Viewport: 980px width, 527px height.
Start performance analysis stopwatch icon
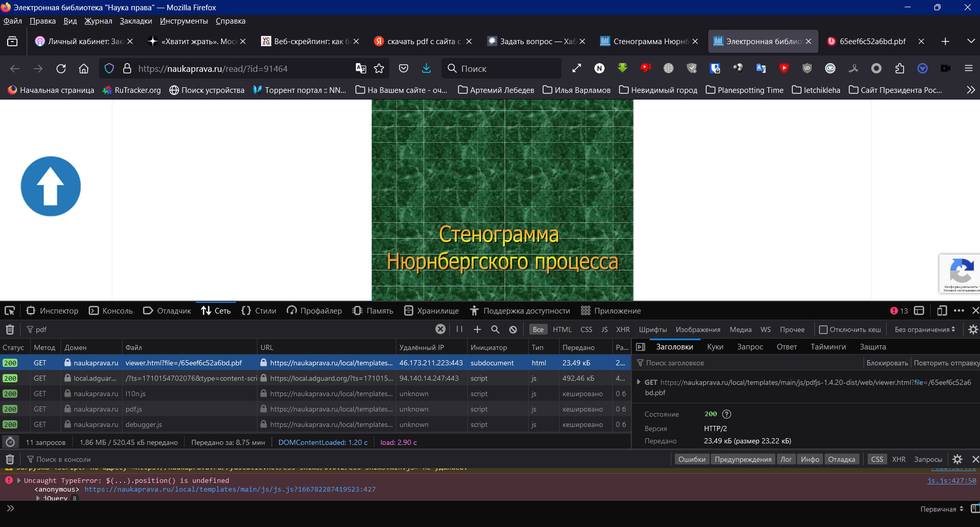coord(10,442)
